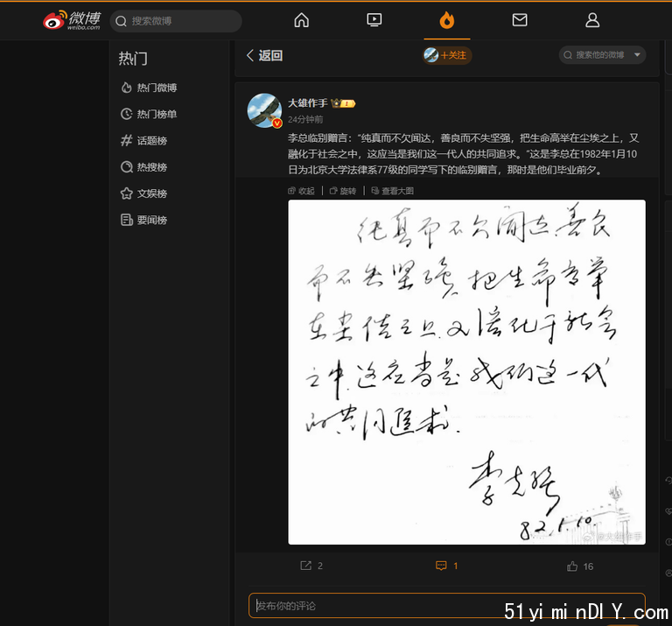672x626 pixels.
Task: Open 热门榜单 in sidebar
Action: coord(149,114)
